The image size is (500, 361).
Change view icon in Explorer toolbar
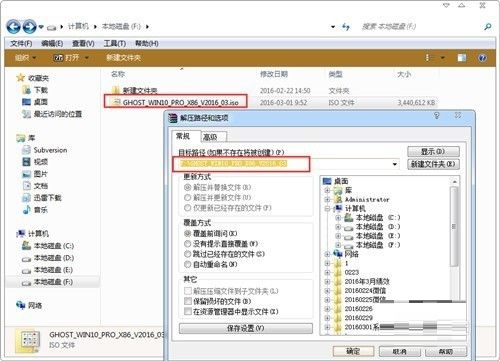(x=428, y=58)
